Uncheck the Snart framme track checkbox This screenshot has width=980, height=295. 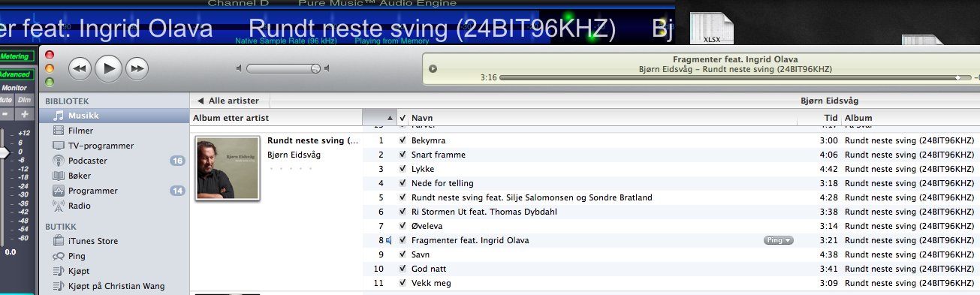click(403, 155)
